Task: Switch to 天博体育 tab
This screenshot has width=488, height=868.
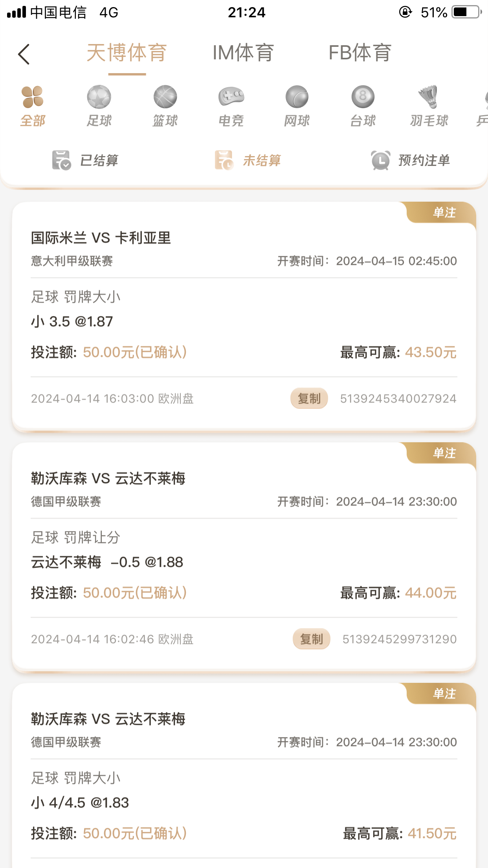Action: pyautogui.click(x=127, y=53)
